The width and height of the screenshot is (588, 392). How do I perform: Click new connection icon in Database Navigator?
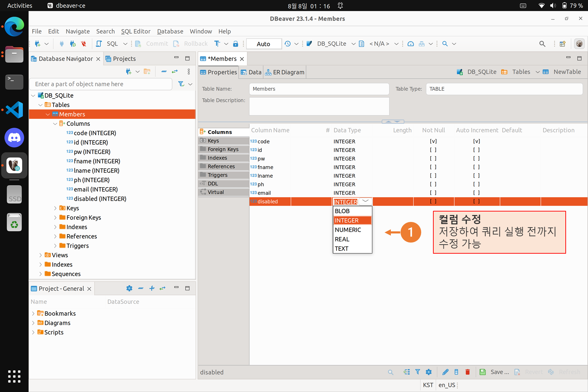[129, 71]
